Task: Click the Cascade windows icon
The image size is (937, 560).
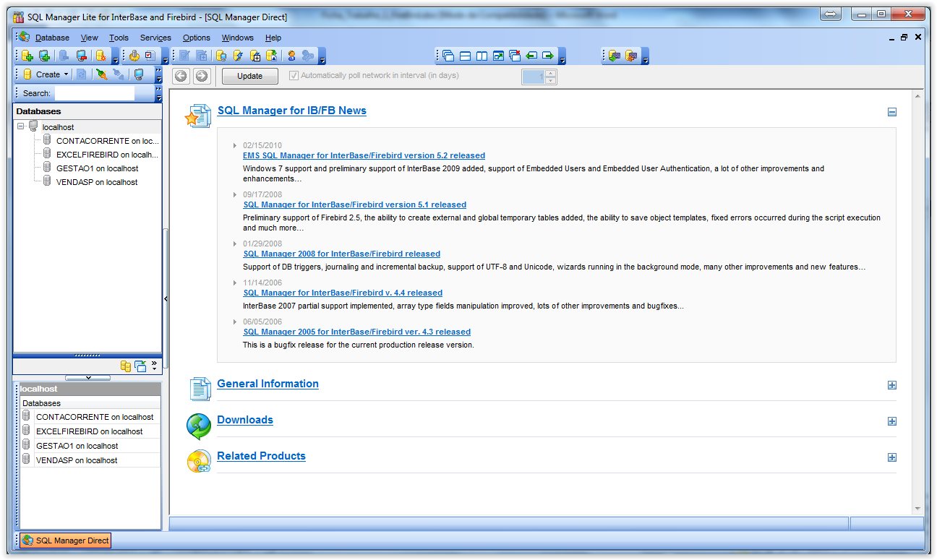Action: pos(448,56)
